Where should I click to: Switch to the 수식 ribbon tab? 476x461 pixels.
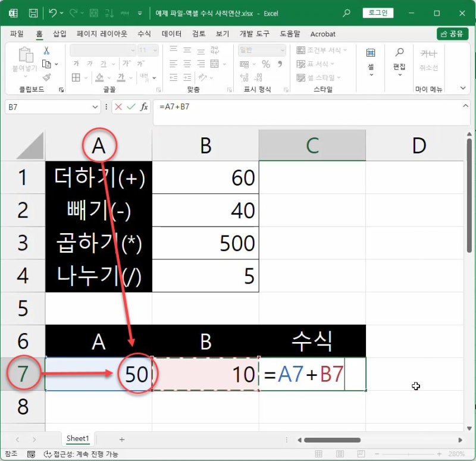[x=144, y=34]
